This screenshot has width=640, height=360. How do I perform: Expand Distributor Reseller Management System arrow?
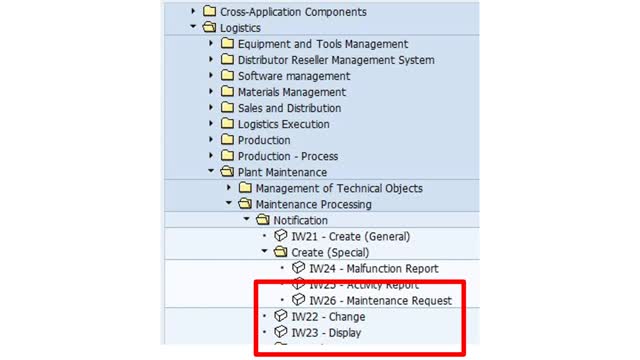(x=211, y=59)
